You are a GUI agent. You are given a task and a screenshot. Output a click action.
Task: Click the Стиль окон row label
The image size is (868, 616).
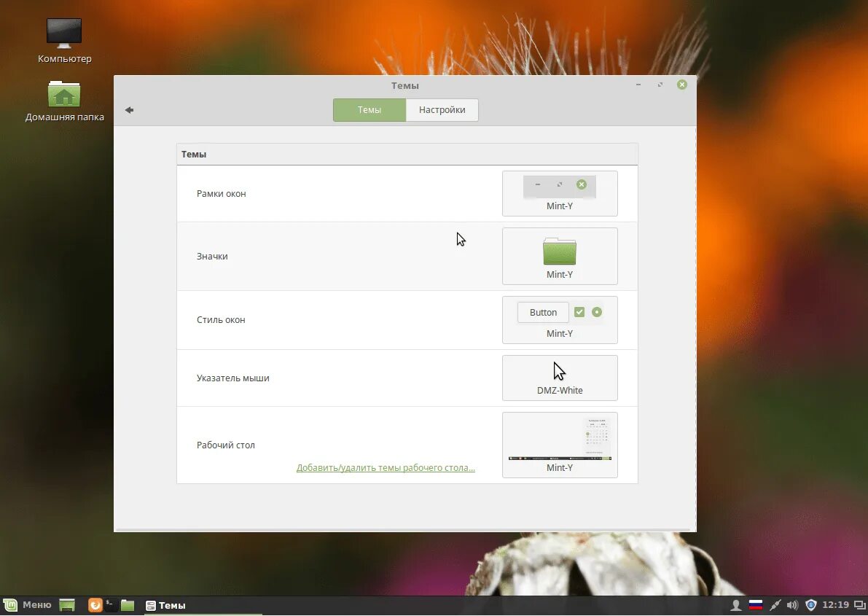tap(221, 319)
